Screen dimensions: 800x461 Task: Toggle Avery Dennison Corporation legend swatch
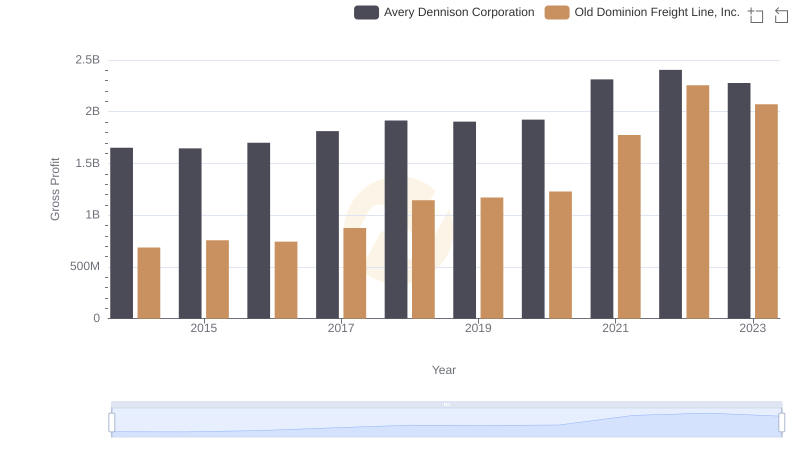(366, 12)
